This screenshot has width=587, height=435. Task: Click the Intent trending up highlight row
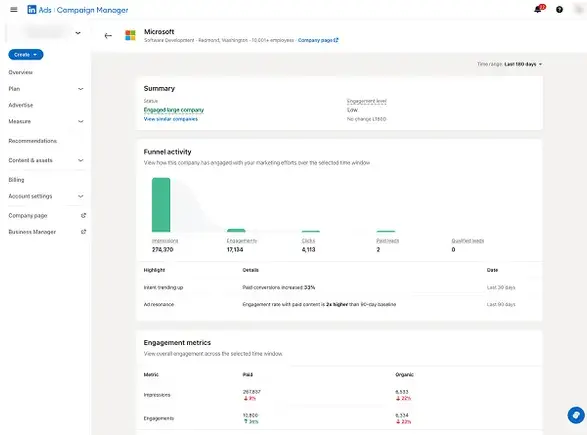point(339,288)
